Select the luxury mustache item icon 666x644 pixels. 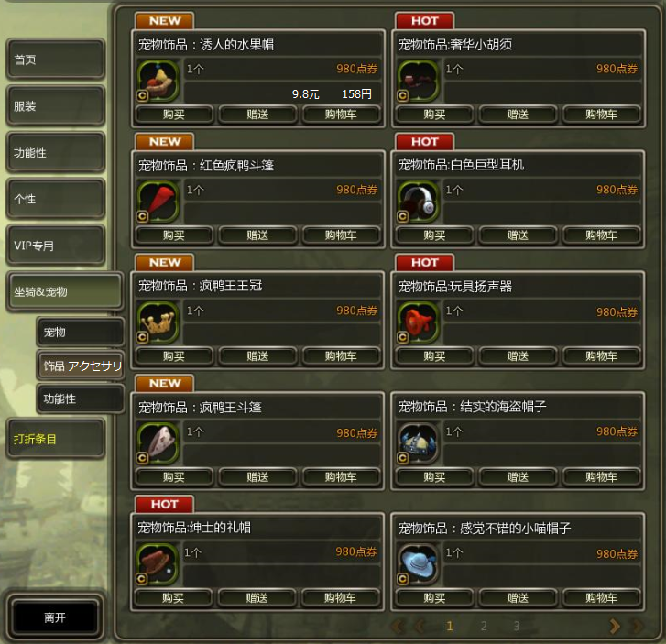418,81
